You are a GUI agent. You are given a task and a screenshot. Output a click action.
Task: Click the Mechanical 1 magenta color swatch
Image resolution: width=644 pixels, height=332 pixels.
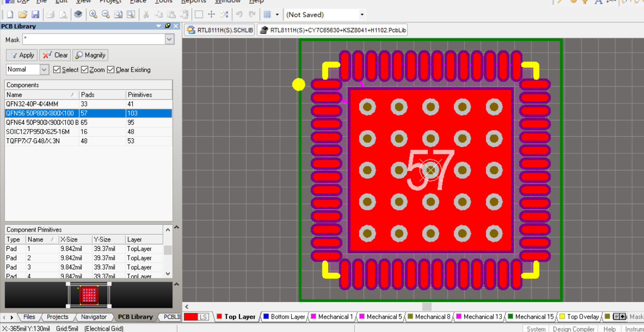[313, 316]
